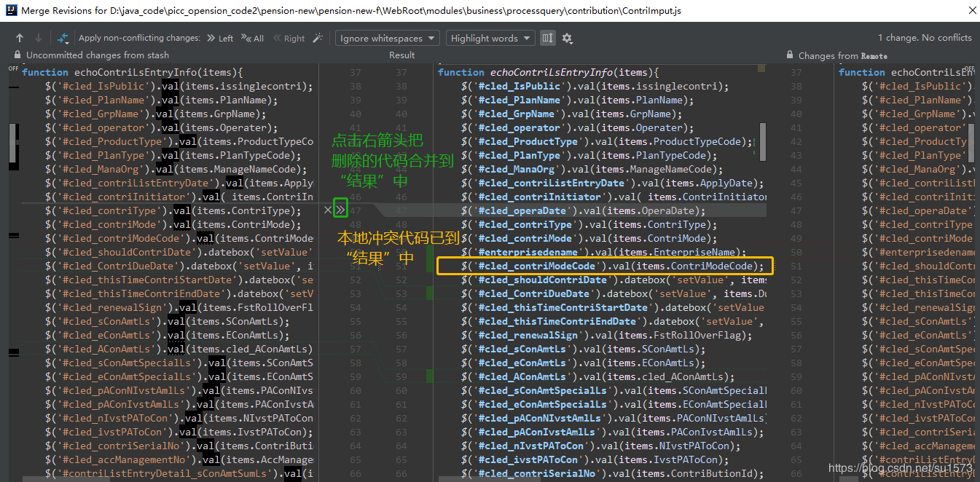Viewport: 980px width, 482px height.
Task: Click the lock icon beside Uncommitted changes
Action: click(17, 55)
